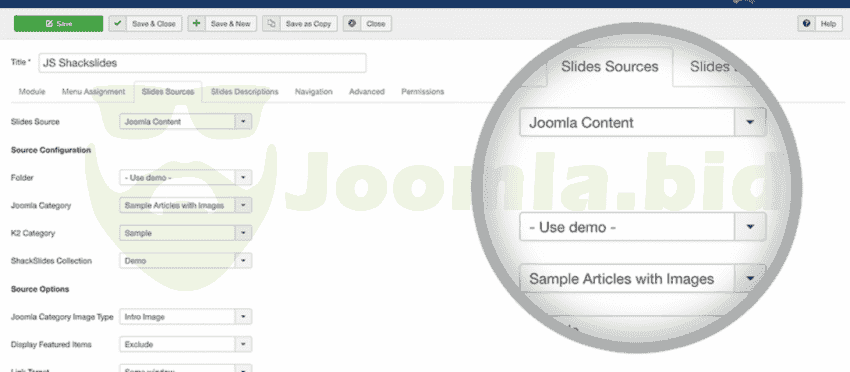The image size is (850, 372).
Task: Open the Slides Source dropdown arrow
Action: (x=243, y=121)
